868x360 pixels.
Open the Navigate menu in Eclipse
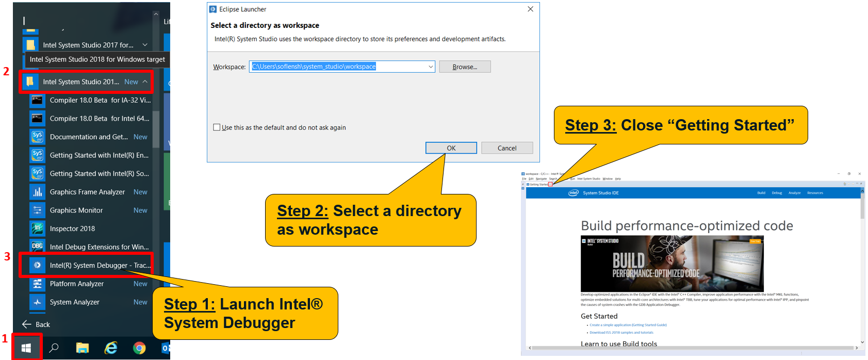pos(541,179)
